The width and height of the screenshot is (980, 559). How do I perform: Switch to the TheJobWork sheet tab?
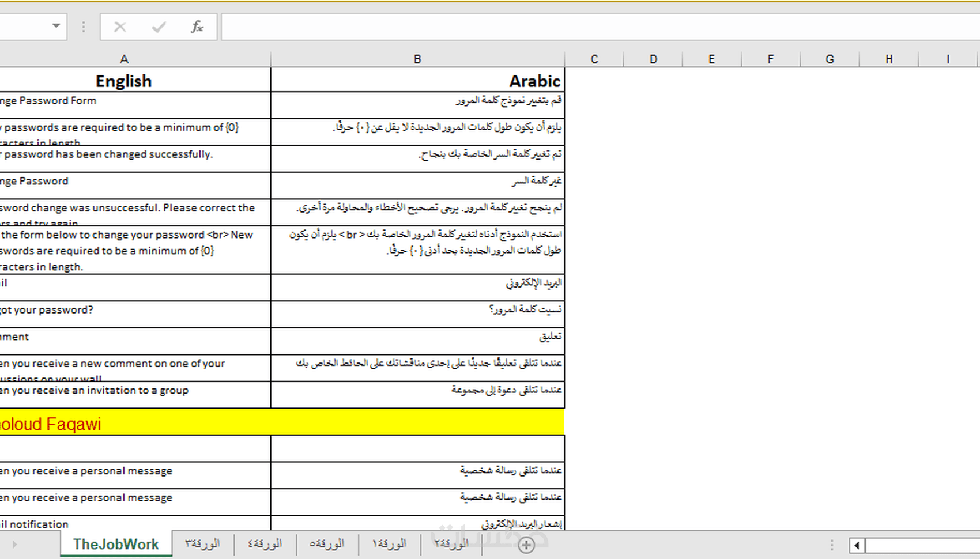[116, 544]
